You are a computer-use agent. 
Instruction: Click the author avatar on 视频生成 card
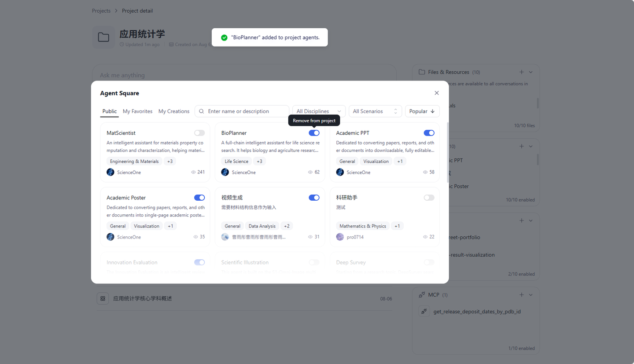click(225, 237)
